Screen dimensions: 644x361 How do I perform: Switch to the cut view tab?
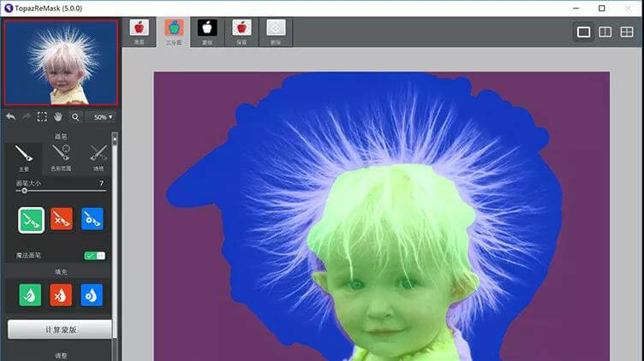tap(276, 32)
